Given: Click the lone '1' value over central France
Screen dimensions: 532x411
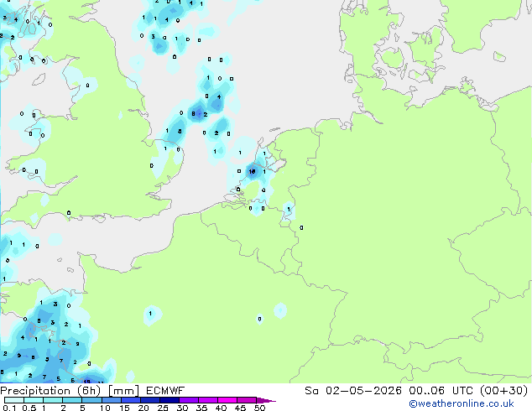Looking at the screenshot, I should click(x=150, y=314).
